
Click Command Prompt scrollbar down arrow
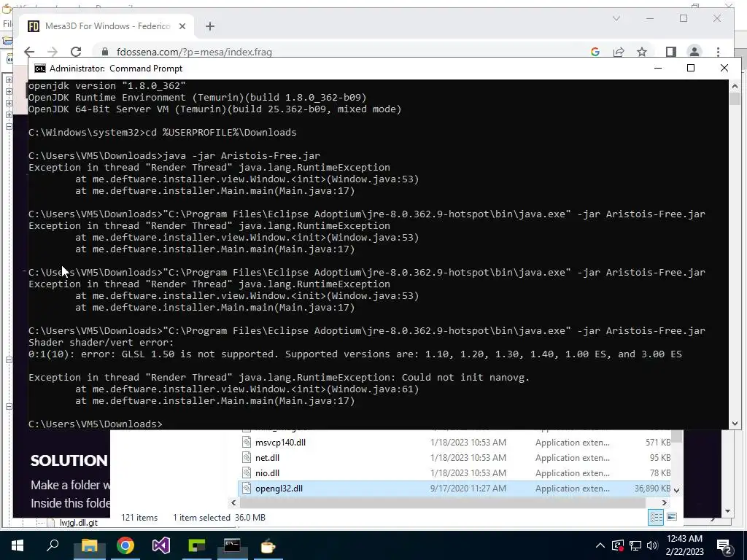[x=735, y=424]
